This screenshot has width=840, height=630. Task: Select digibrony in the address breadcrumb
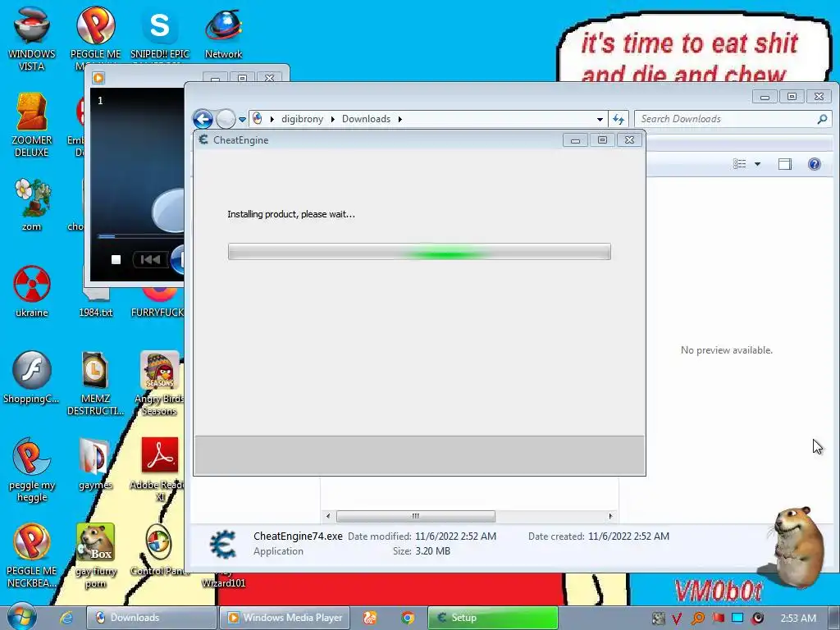point(302,119)
